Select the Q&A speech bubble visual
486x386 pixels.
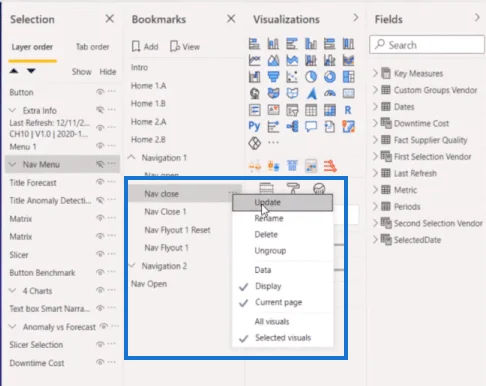pos(311,127)
